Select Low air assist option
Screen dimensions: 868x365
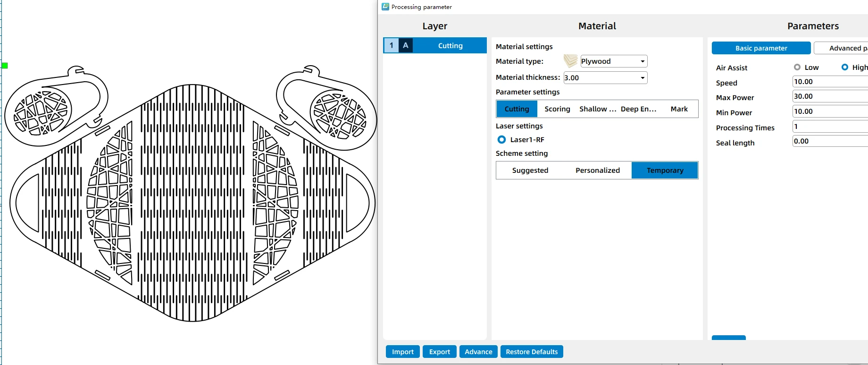click(x=797, y=67)
